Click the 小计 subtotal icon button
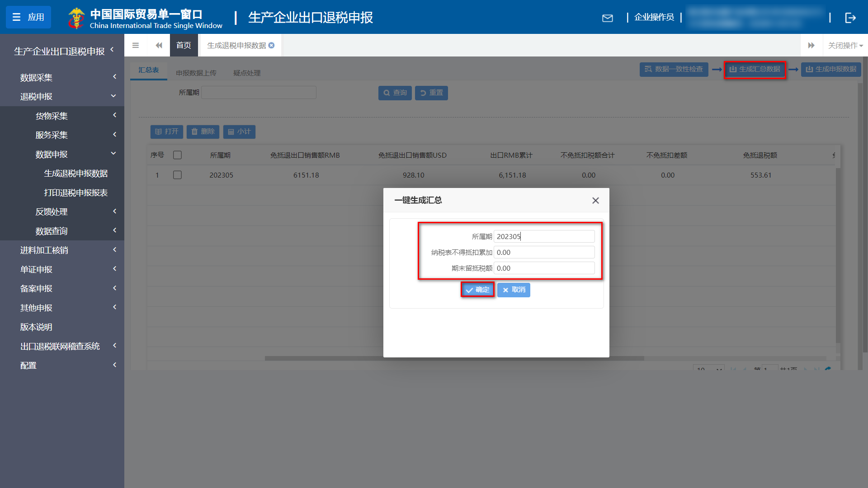The width and height of the screenshot is (868, 488). click(239, 131)
